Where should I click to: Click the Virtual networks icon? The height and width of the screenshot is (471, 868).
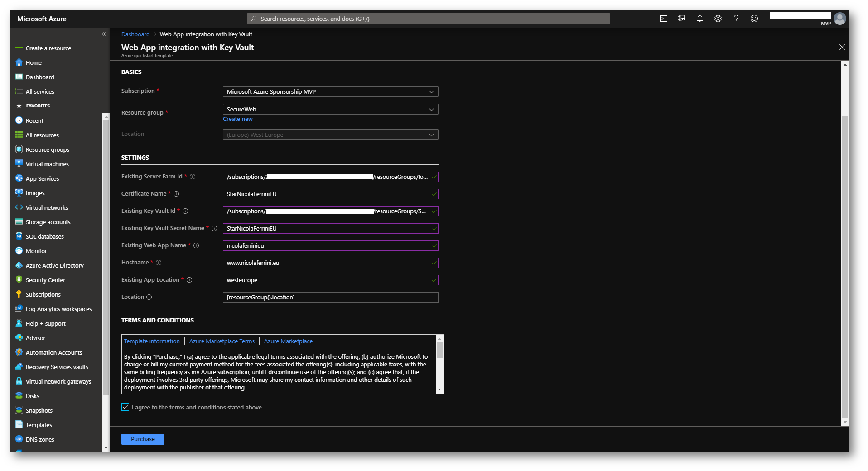point(19,207)
